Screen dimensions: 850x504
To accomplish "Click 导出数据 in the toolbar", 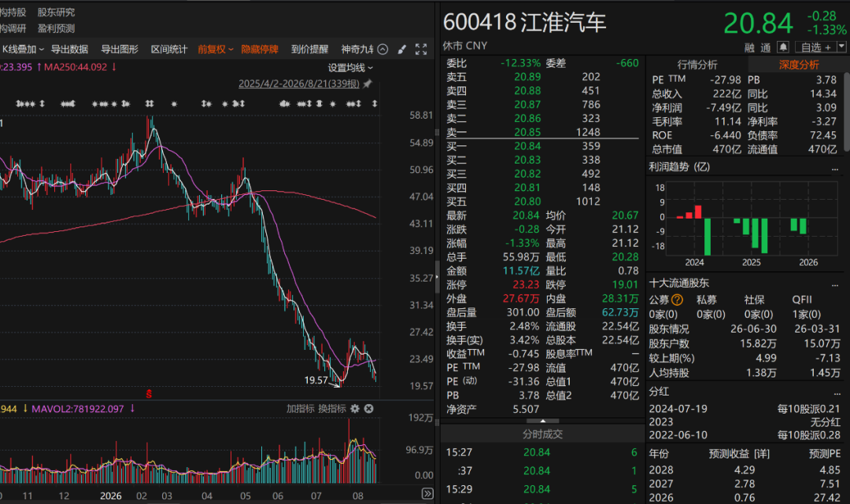I will (x=69, y=50).
